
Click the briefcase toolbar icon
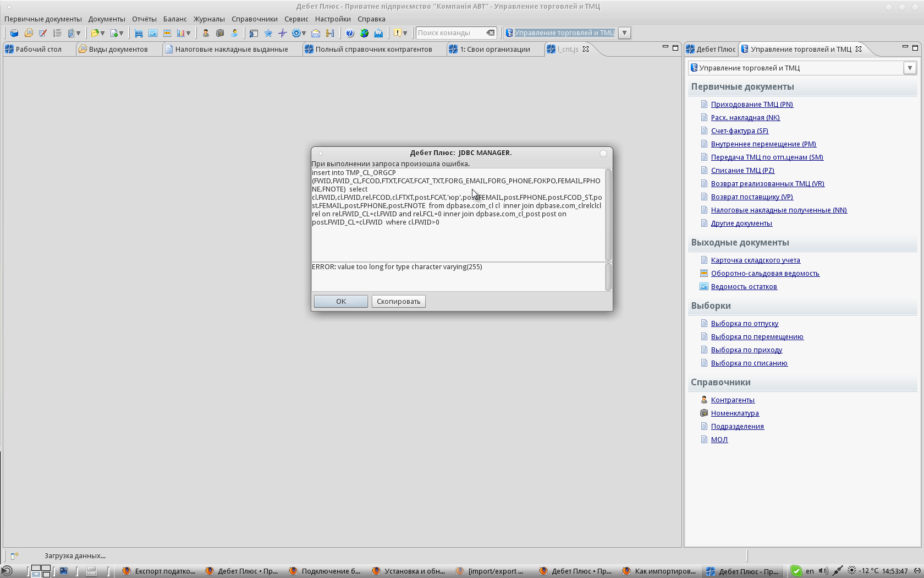220,33
